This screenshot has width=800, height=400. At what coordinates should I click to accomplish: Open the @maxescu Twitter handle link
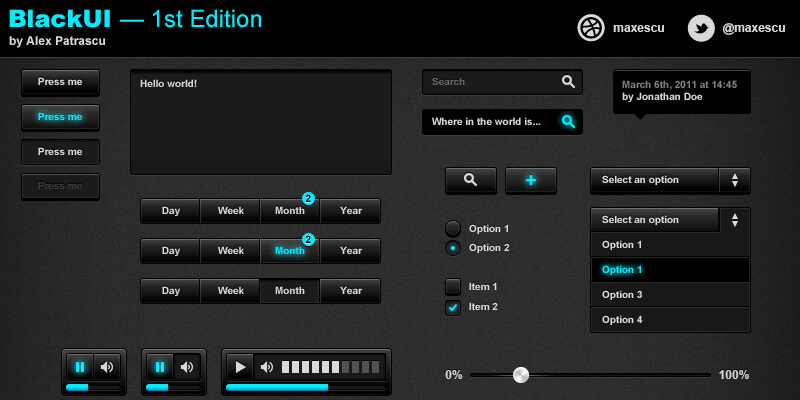[754, 28]
